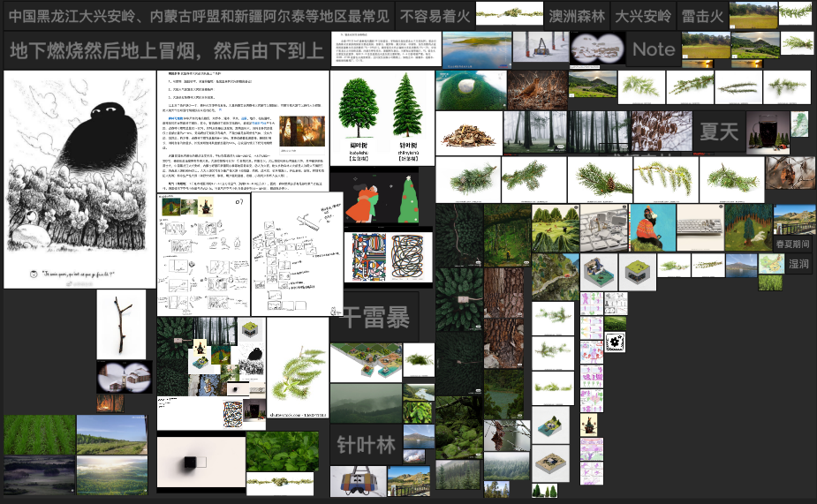Select the red-sweater figure on teal background

pyautogui.click(x=653, y=228)
